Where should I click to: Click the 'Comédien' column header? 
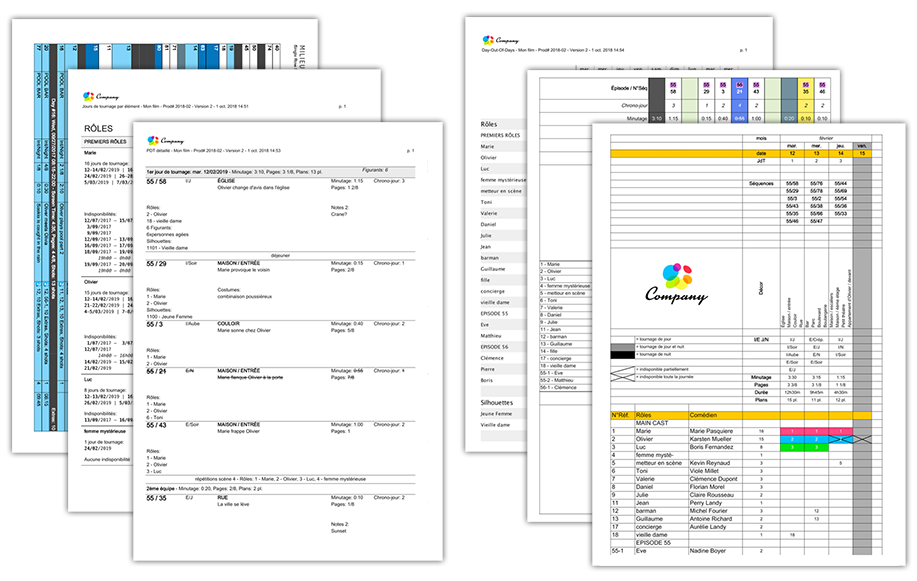[703, 415]
